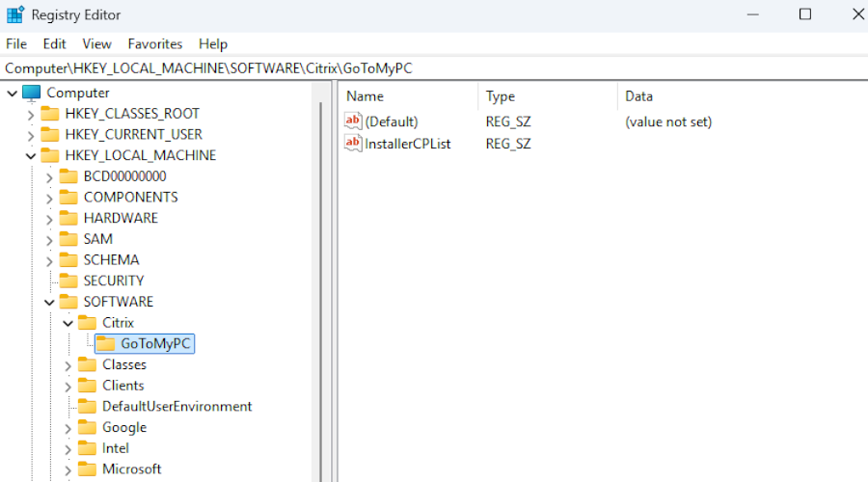Click the tree pane vertical scrollbar
868x482 pixels.
click(x=322, y=289)
